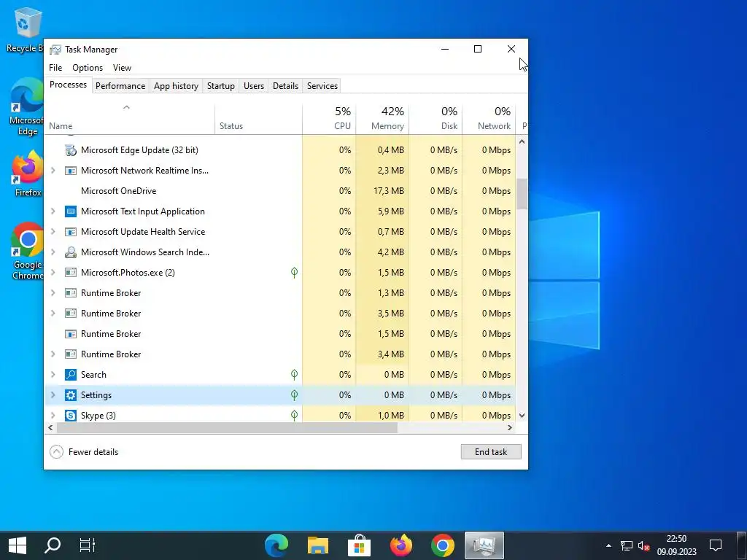
Task: Expand the Microsoft.Photos.exe (2) group
Action: 53,273
